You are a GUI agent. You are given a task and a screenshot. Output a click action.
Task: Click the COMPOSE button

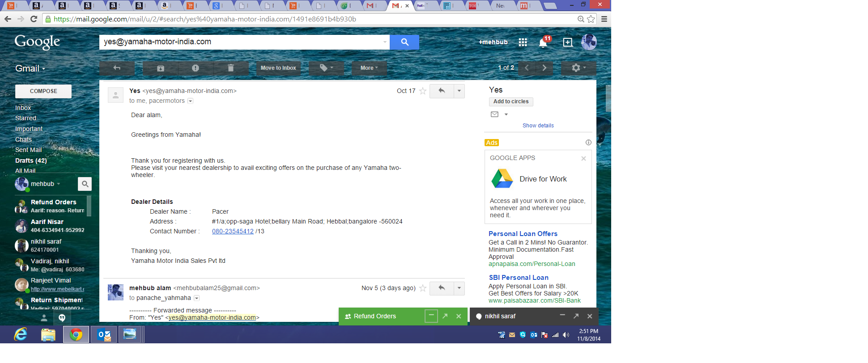tap(43, 91)
